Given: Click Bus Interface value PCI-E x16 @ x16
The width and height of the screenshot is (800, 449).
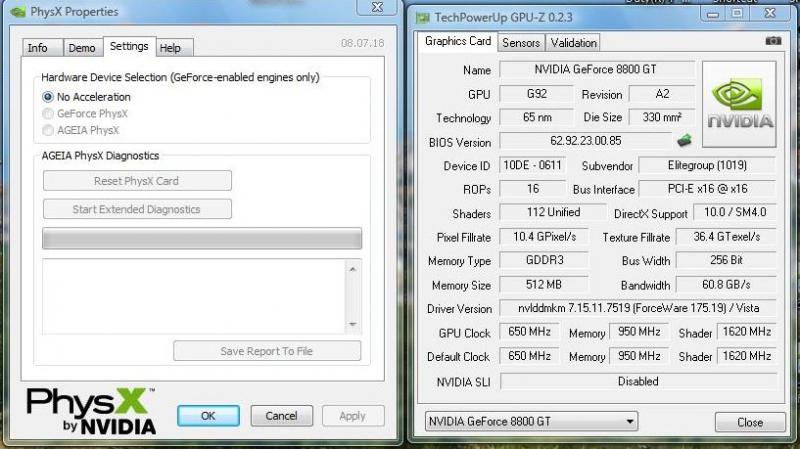Looking at the screenshot, I should 707,189.
